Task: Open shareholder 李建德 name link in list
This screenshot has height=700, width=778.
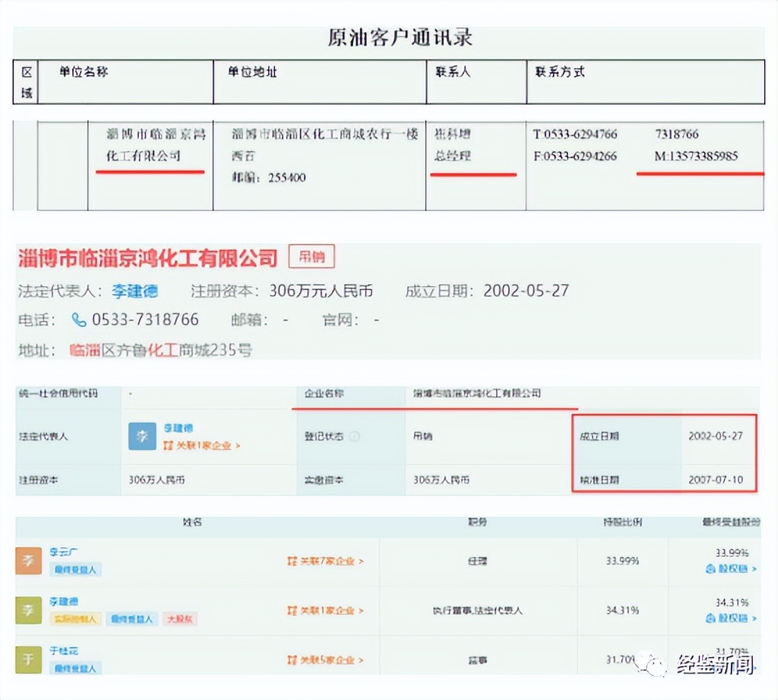Action: pyautogui.click(x=63, y=601)
